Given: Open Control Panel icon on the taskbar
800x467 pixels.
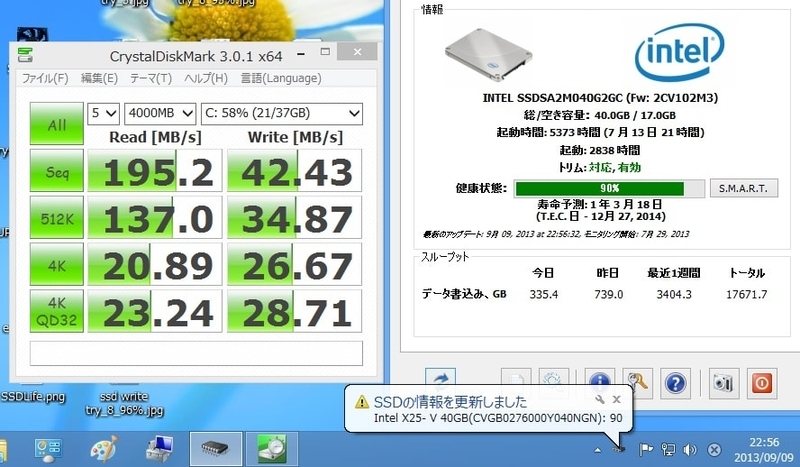Looking at the screenshot, I should click(x=48, y=449).
